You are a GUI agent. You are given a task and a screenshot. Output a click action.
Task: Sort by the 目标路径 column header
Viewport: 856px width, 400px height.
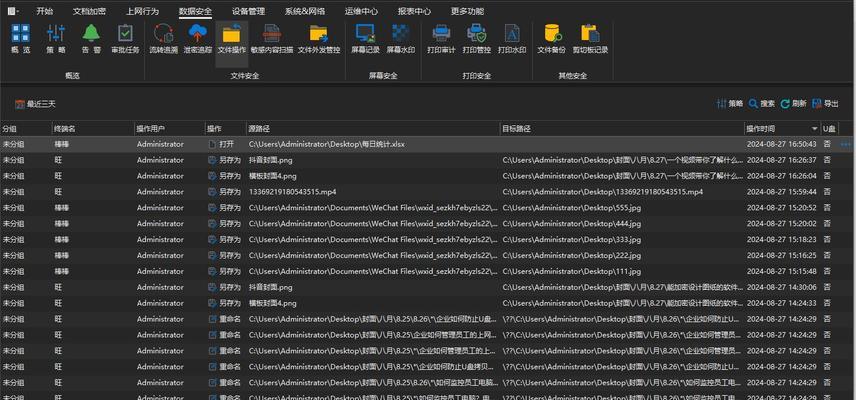622,129
